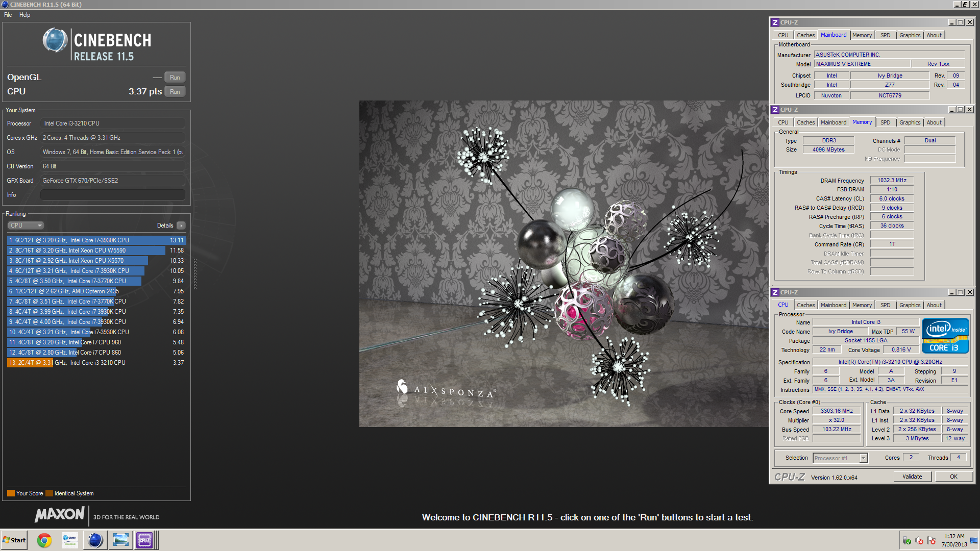Viewport: 980px width, 551px height.
Task: Click the MAXON logo at bottom
Action: click(x=60, y=514)
